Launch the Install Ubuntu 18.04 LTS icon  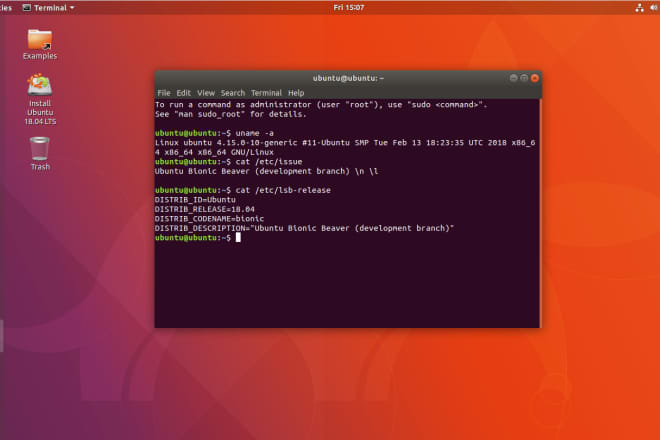point(40,99)
